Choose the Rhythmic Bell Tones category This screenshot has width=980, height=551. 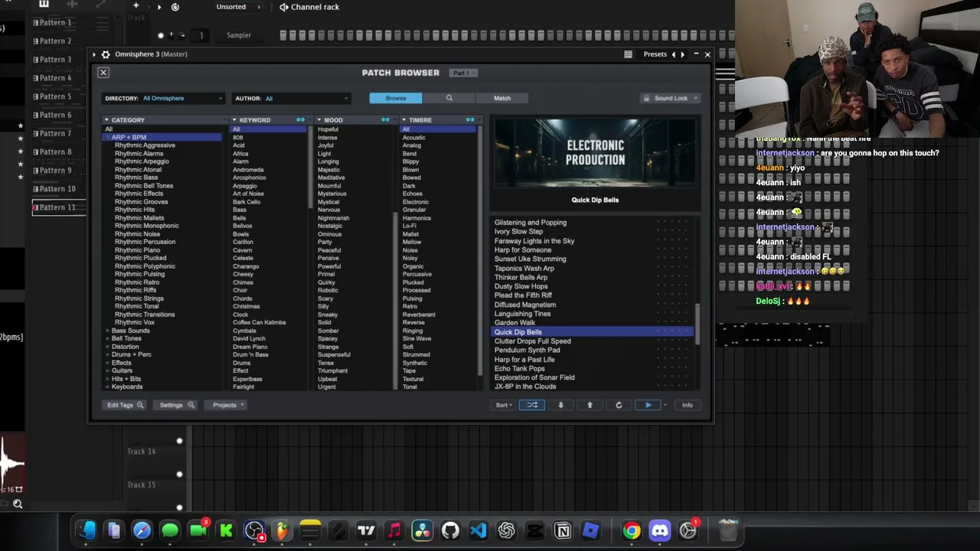[x=144, y=186]
